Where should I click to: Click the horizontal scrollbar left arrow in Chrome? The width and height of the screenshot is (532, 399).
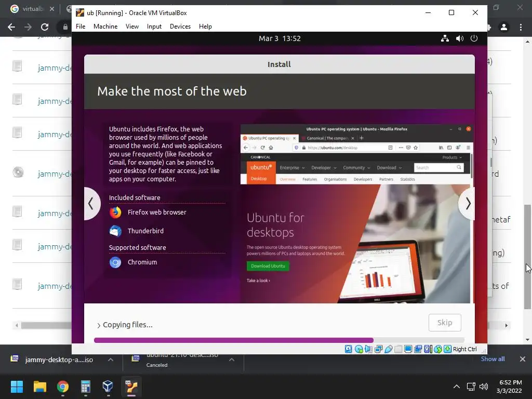17,325
